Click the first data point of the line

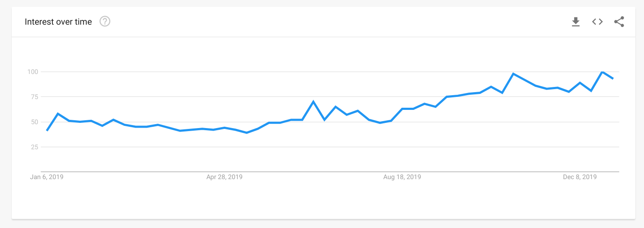point(47,131)
